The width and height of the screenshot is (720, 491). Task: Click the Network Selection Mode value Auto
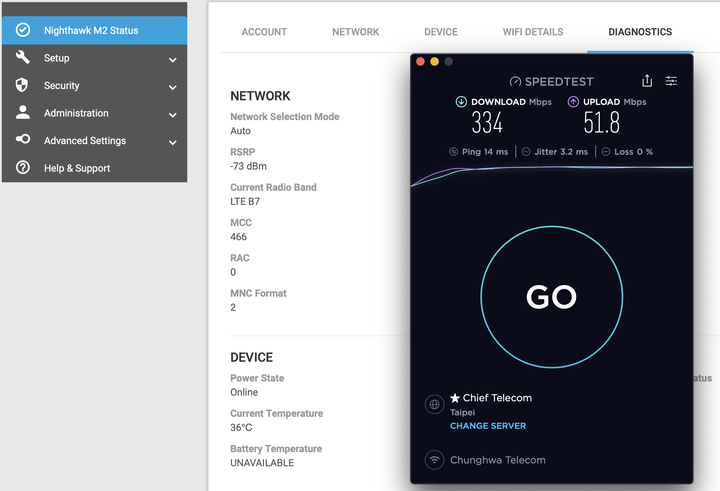[240, 130]
